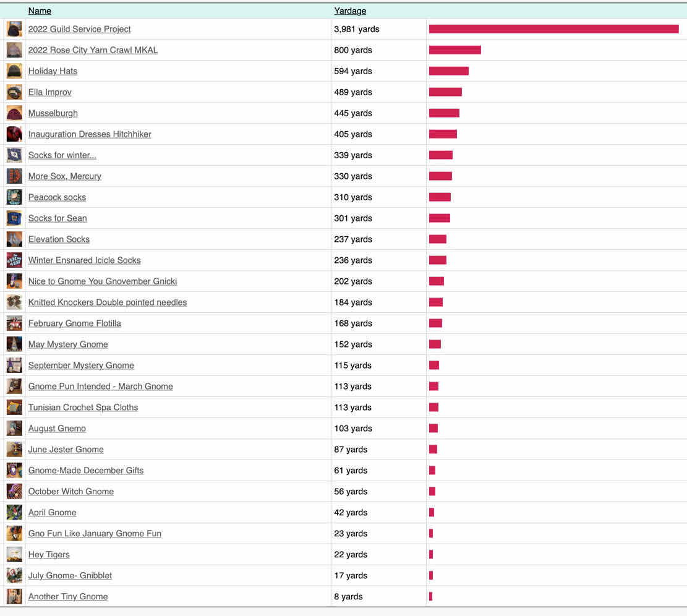687x616 pixels.
Task: Click the Tunisian Crochet Spa Cloths thumbnail
Action: (x=14, y=408)
